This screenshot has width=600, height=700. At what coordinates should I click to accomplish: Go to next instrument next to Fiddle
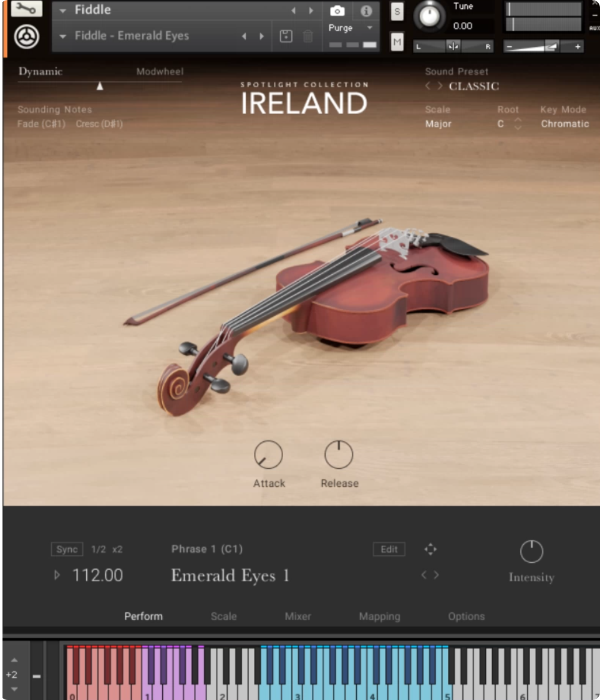point(311,10)
